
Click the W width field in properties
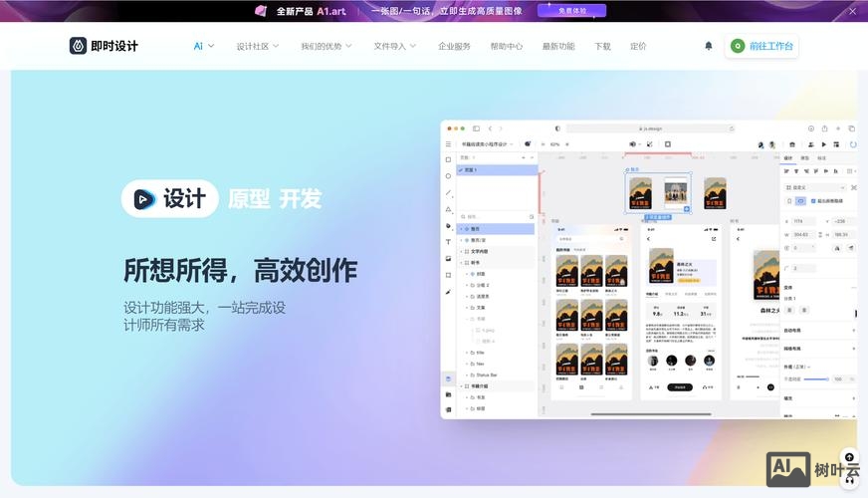(803, 235)
